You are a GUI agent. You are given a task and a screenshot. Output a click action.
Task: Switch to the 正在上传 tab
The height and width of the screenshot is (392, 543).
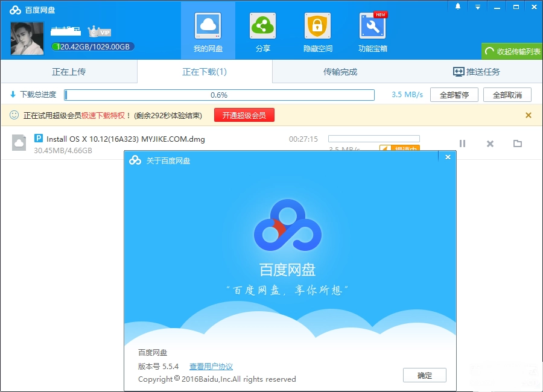(68, 71)
